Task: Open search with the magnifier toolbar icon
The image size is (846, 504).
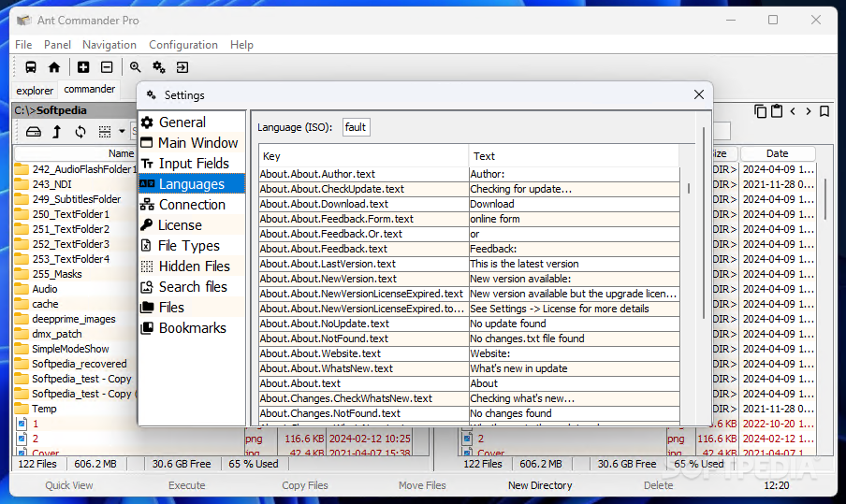Action: tap(135, 67)
